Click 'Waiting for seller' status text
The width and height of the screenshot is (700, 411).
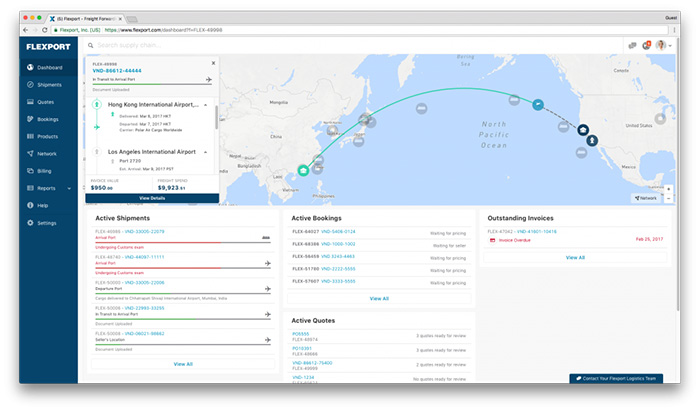pos(449,246)
